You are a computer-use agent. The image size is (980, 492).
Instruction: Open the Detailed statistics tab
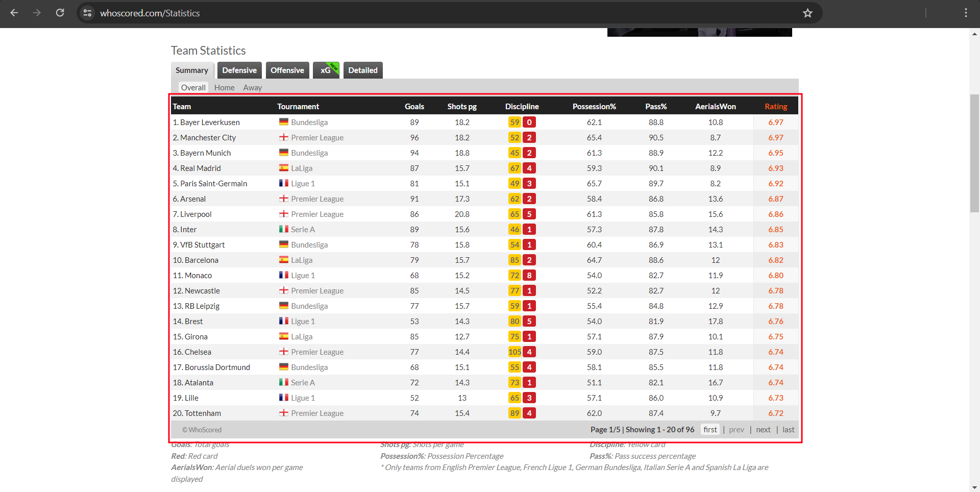tap(363, 70)
